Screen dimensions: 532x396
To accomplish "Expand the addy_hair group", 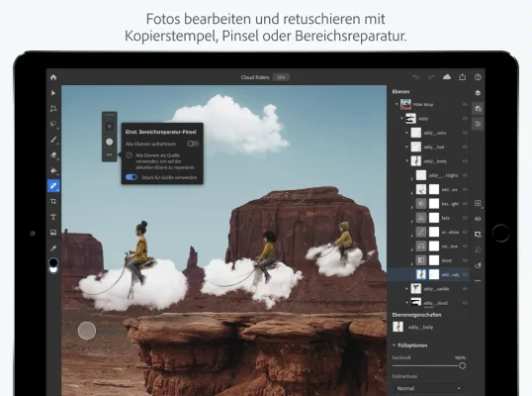I will pos(406,148).
